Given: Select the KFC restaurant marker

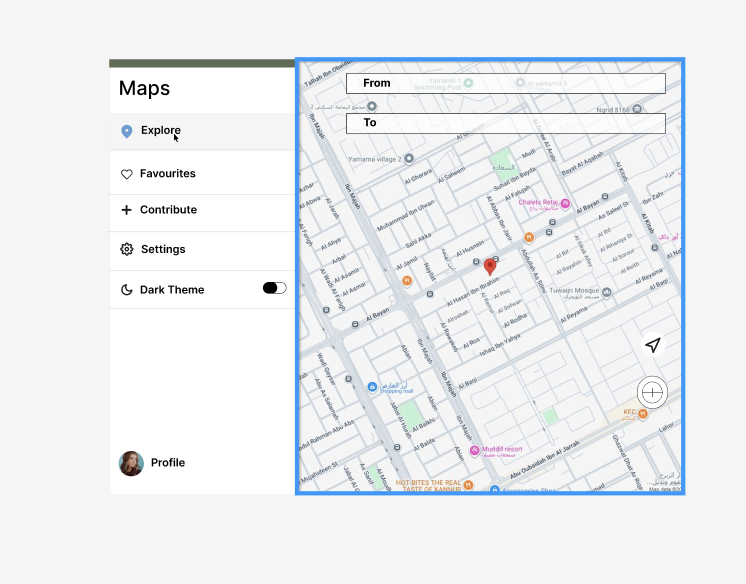Looking at the screenshot, I should point(643,414).
